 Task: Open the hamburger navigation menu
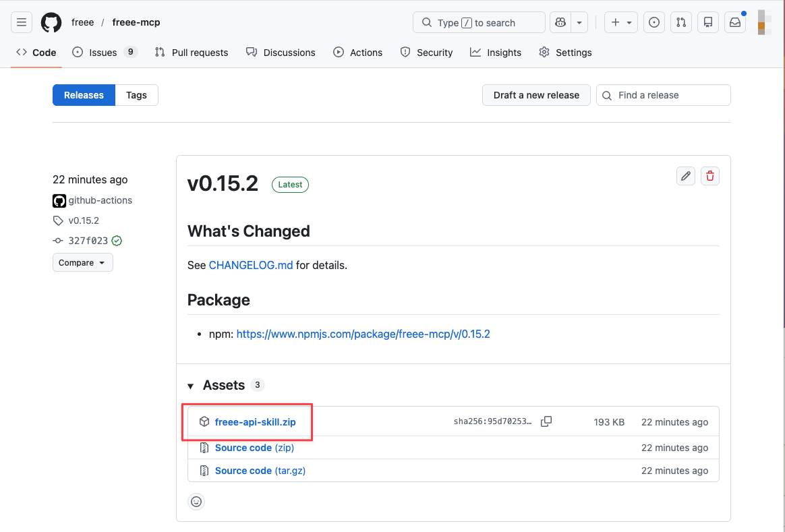tap(22, 22)
